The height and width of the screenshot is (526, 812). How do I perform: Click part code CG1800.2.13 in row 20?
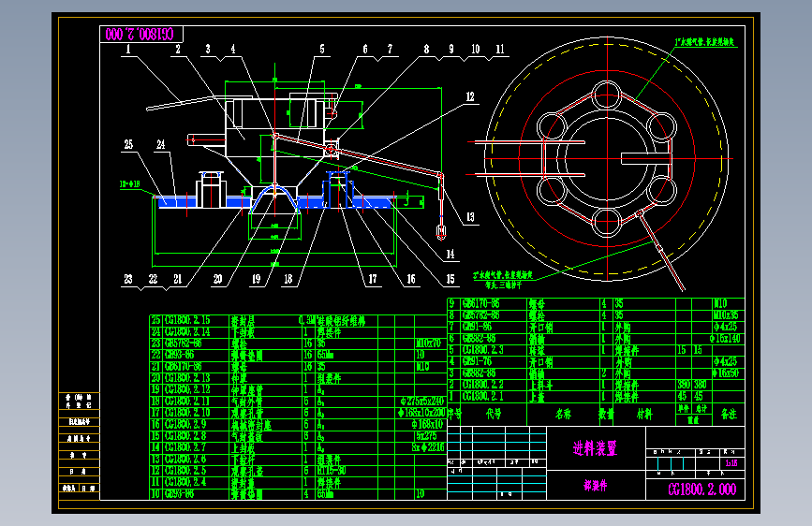pyautogui.click(x=187, y=378)
